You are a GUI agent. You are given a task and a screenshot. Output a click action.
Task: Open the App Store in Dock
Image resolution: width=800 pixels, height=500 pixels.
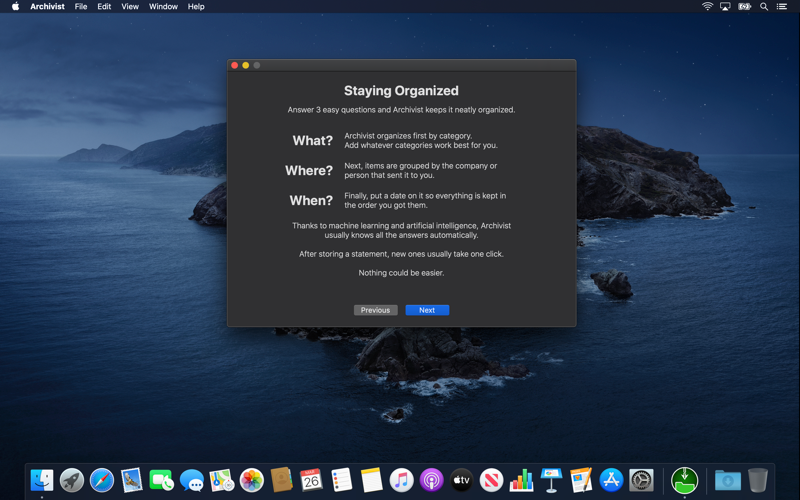611,480
